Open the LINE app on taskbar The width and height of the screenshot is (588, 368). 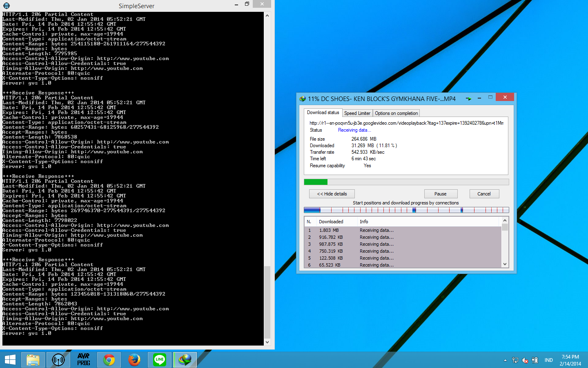point(160,360)
